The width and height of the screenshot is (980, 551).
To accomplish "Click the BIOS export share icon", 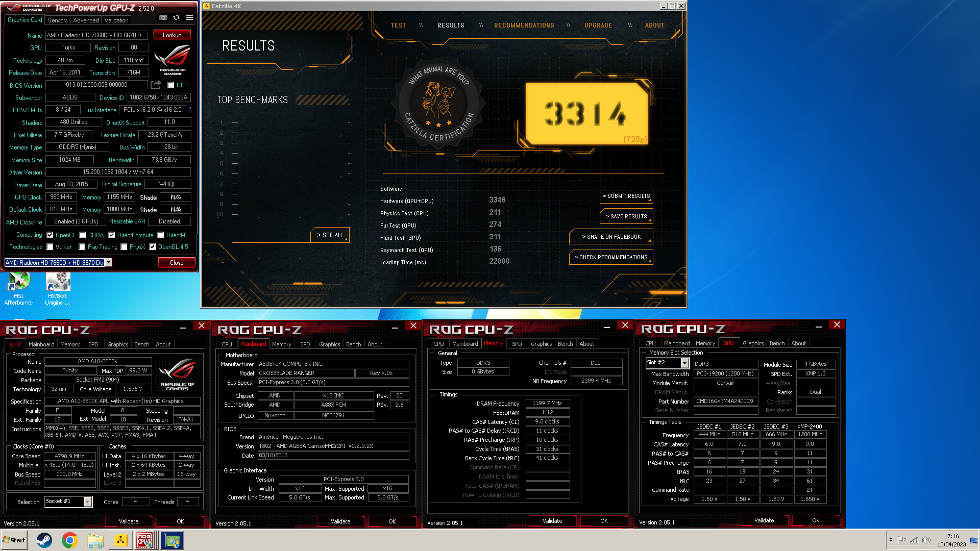I will pos(156,85).
